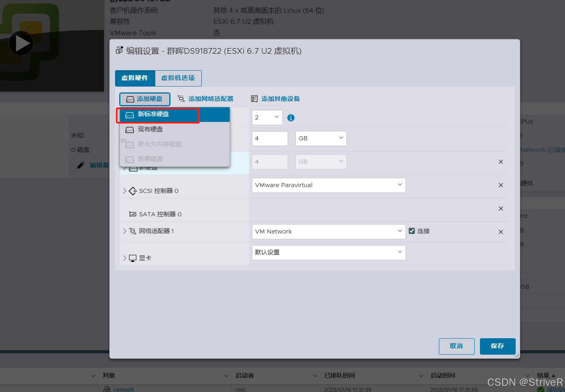Image resolution: width=565 pixels, height=392 pixels.
Task: Click 添加其他设备 toolbar button
Action: [275, 99]
